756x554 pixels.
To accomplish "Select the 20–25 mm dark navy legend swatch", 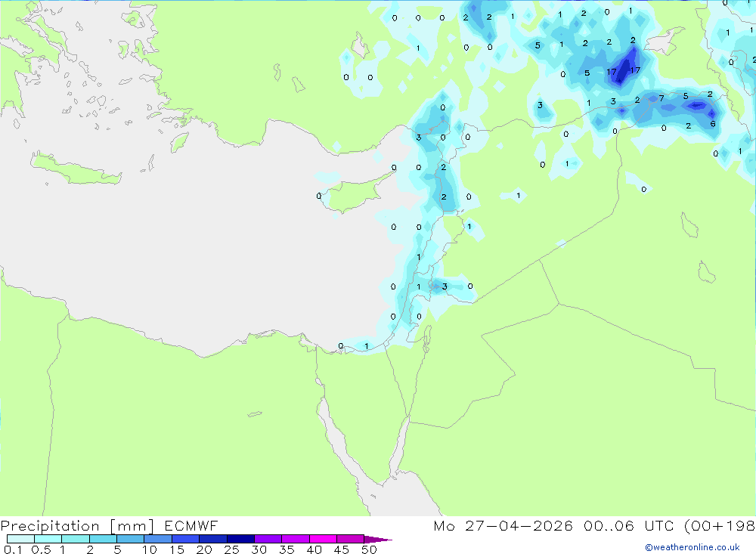I will click(213, 539).
